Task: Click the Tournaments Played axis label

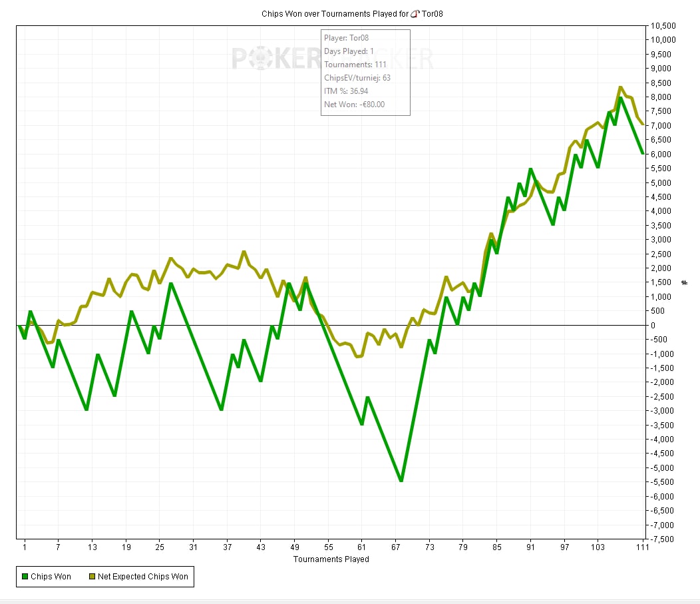Action: pos(331,559)
